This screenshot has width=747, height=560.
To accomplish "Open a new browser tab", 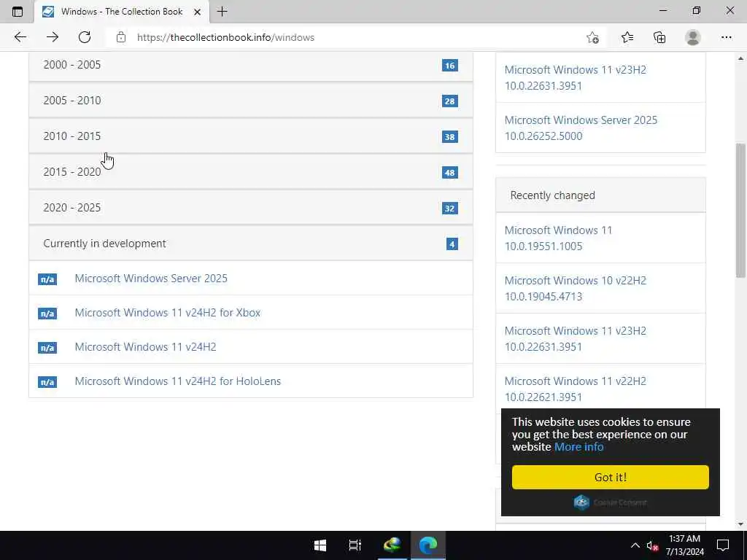I will pos(222,12).
